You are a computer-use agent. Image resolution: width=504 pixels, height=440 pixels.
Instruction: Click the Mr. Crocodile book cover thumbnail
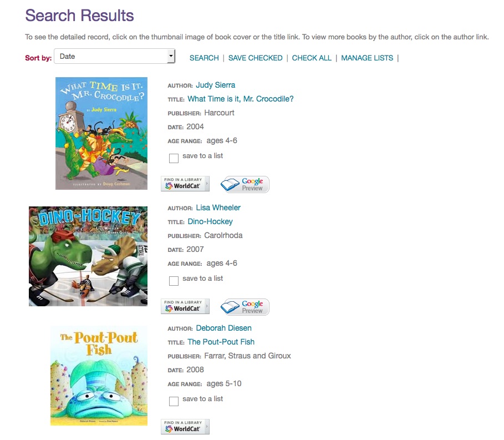[x=101, y=133]
